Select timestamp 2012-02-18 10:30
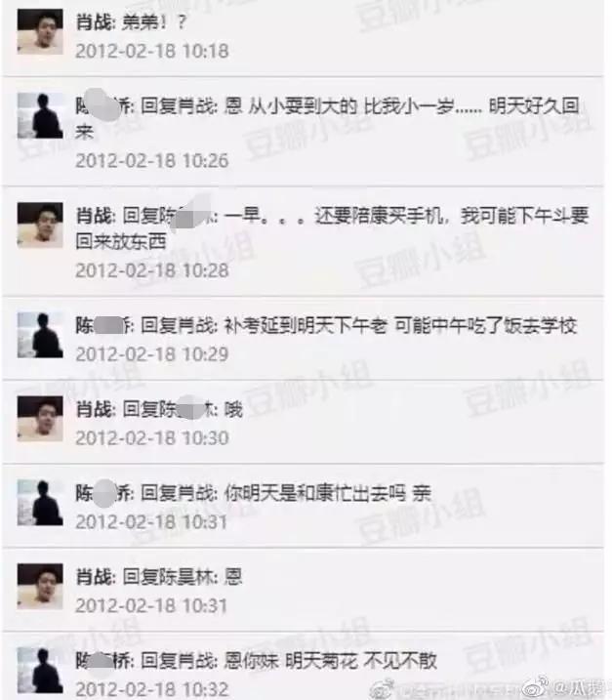This screenshot has height=700, width=612. 151,438
